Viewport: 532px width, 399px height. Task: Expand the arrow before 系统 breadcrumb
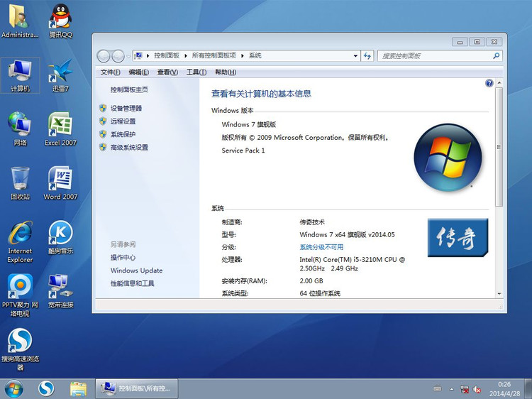[x=243, y=55]
